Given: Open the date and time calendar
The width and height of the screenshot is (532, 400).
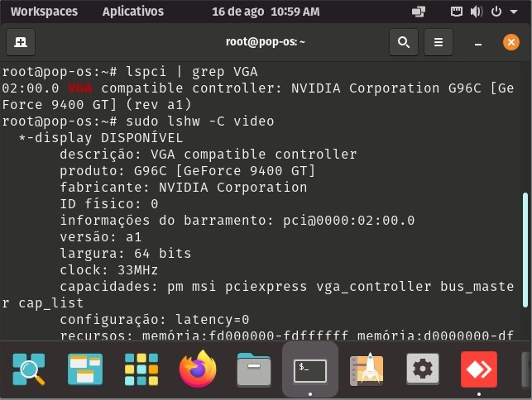Looking at the screenshot, I should (266, 12).
